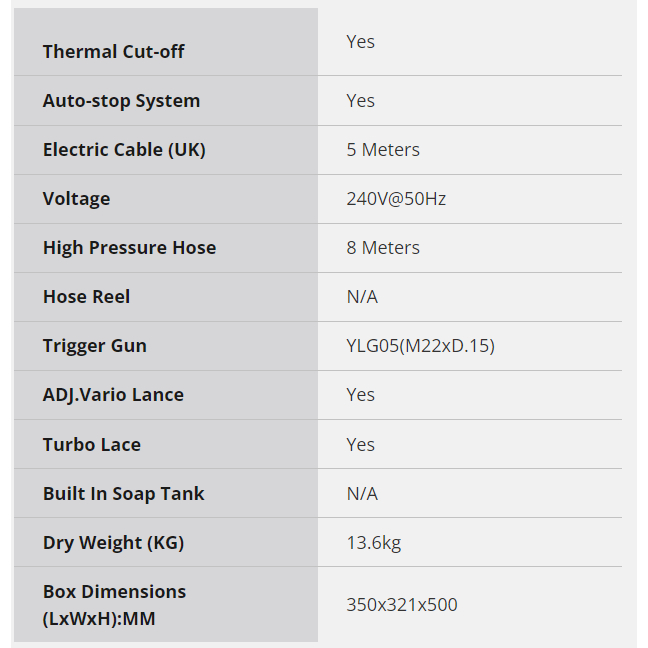Select the 8 Meters hose value

383,247
